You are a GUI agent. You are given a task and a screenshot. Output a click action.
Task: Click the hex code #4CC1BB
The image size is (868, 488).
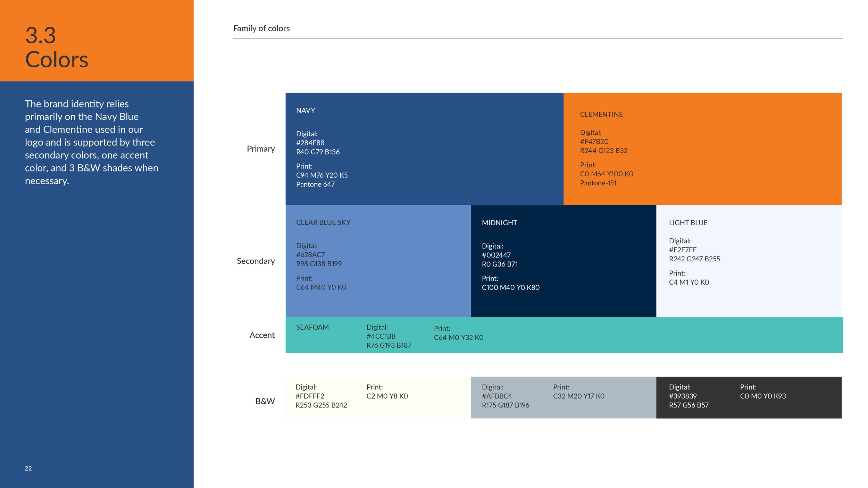[x=381, y=336]
